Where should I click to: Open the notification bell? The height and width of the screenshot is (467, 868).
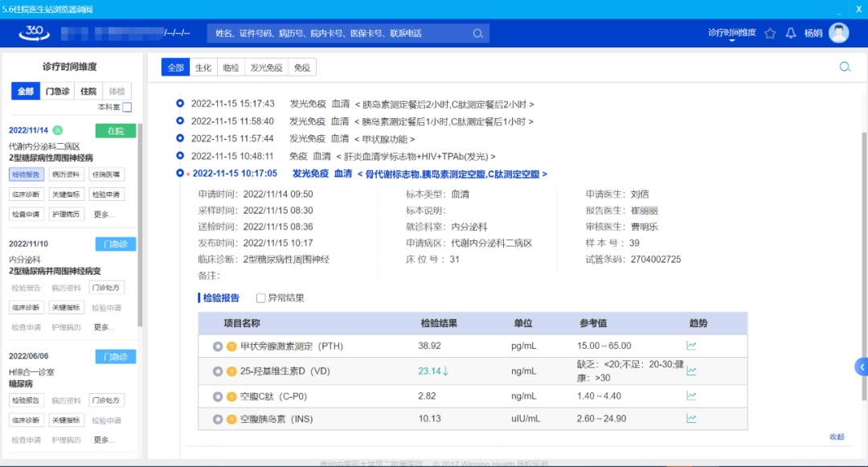791,33
